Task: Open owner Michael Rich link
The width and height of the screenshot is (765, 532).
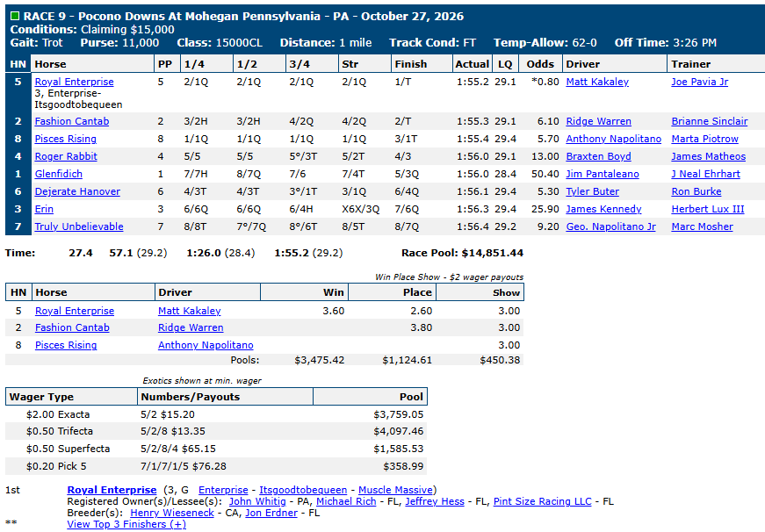Action: tap(346, 501)
